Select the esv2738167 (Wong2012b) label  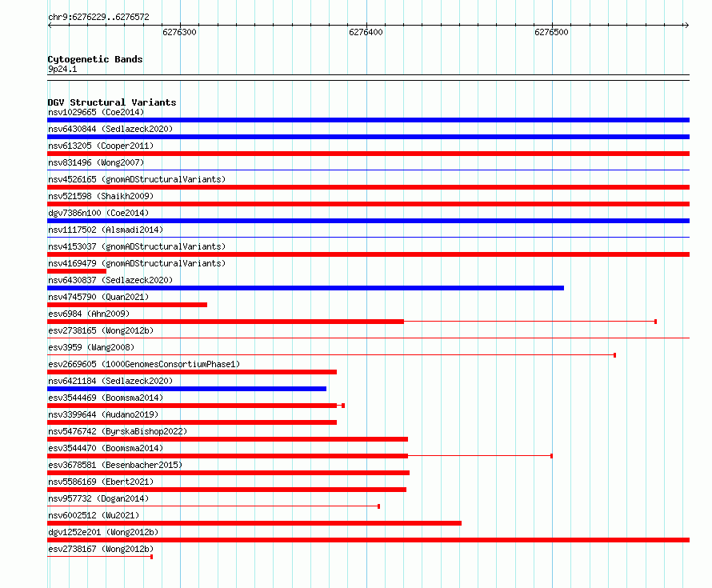click(x=101, y=549)
